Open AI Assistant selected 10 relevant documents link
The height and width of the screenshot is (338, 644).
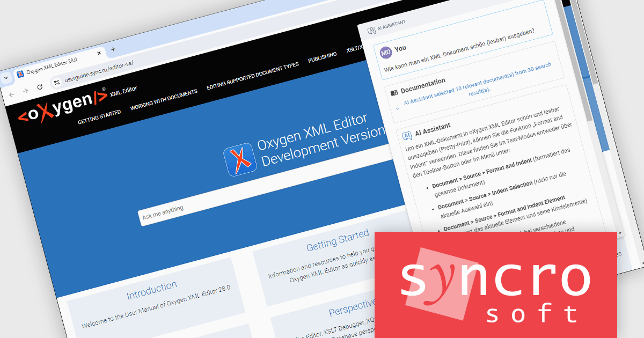tap(477, 84)
